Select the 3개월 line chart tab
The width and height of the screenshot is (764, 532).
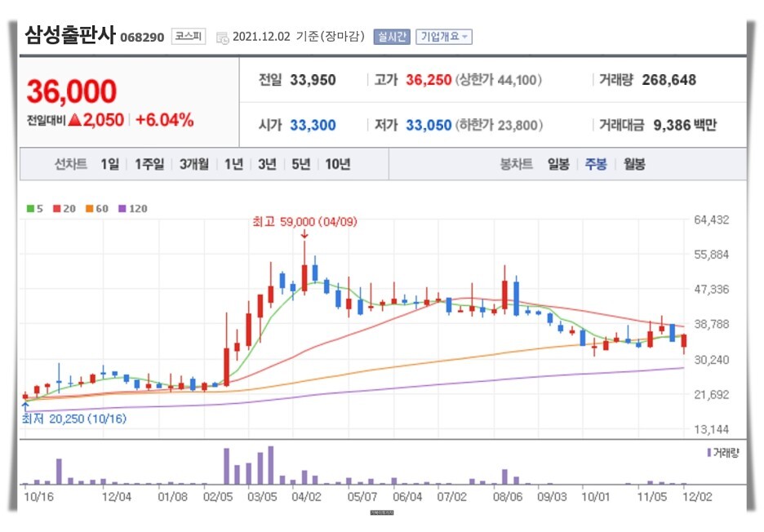pos(194,164)
